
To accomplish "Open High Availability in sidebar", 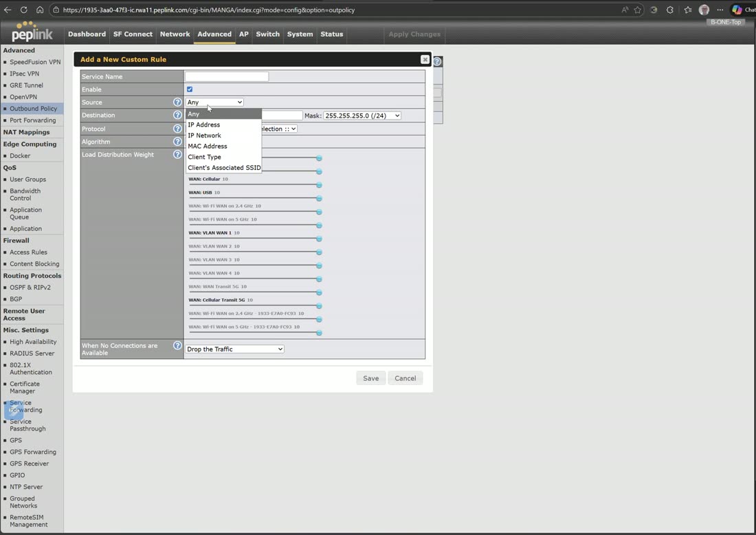I will [33, 342].
